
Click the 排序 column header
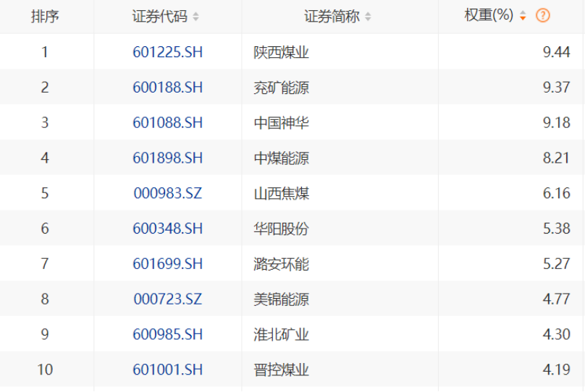(x=45, y=17)
